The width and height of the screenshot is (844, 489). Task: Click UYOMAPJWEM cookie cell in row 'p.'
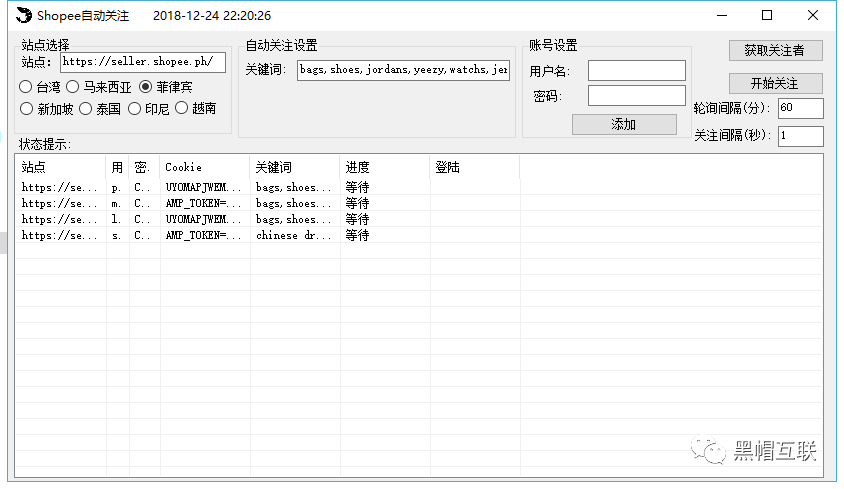(203, 187)
